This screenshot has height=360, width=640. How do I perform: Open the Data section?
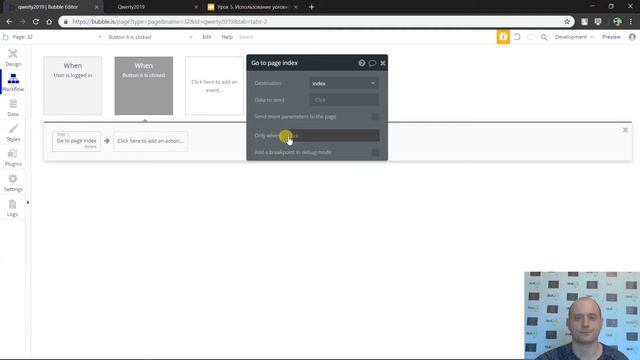(13, 108)
